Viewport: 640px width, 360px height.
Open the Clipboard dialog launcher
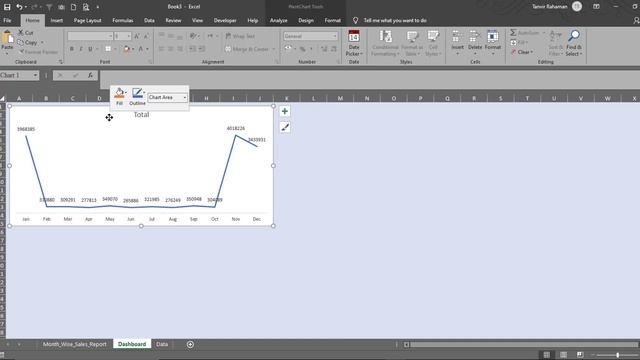(x=60, y=62)
